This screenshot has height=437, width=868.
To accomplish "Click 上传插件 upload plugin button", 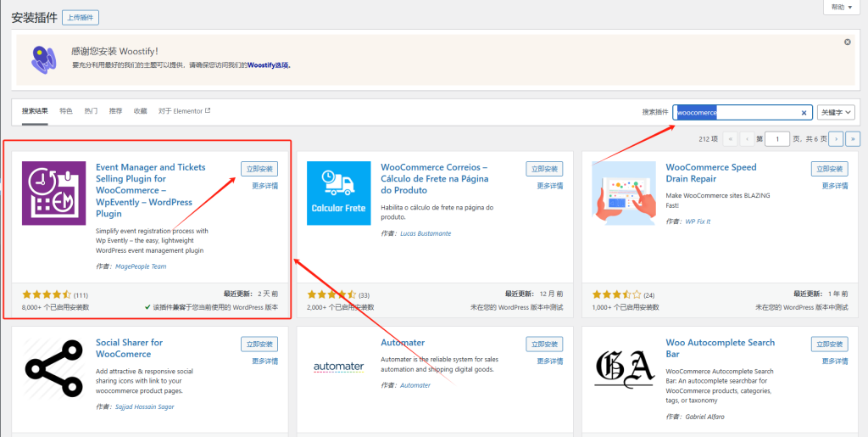I will 81,17.
